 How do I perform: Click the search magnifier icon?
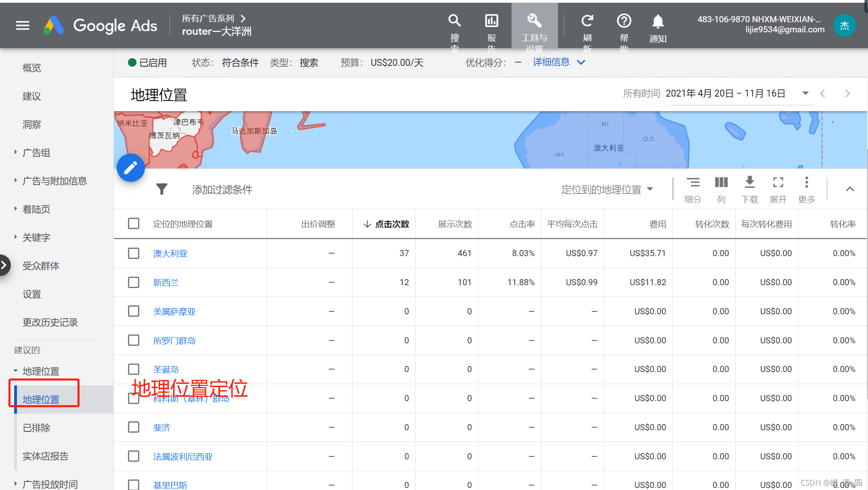point(455,21)
